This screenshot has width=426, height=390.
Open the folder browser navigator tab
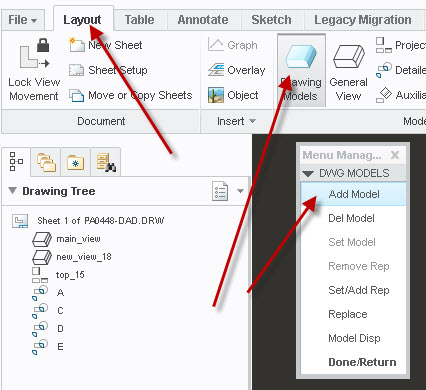(x=46, y=162)
